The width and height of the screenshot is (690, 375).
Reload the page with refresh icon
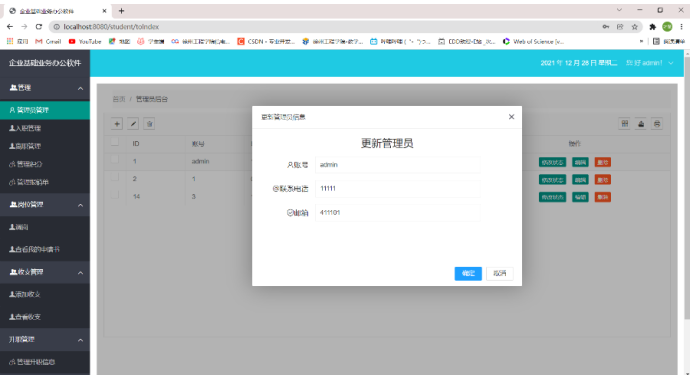point(39,27)
